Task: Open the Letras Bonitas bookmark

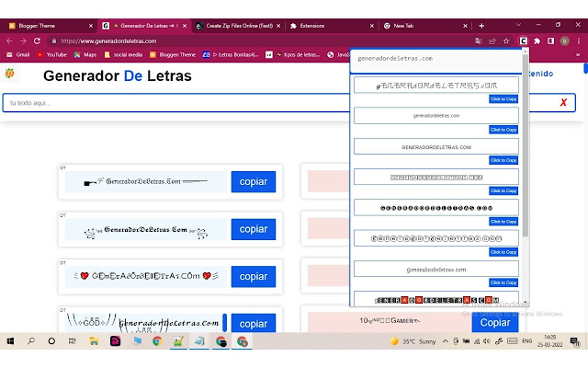Action: [x=231, y=55]
